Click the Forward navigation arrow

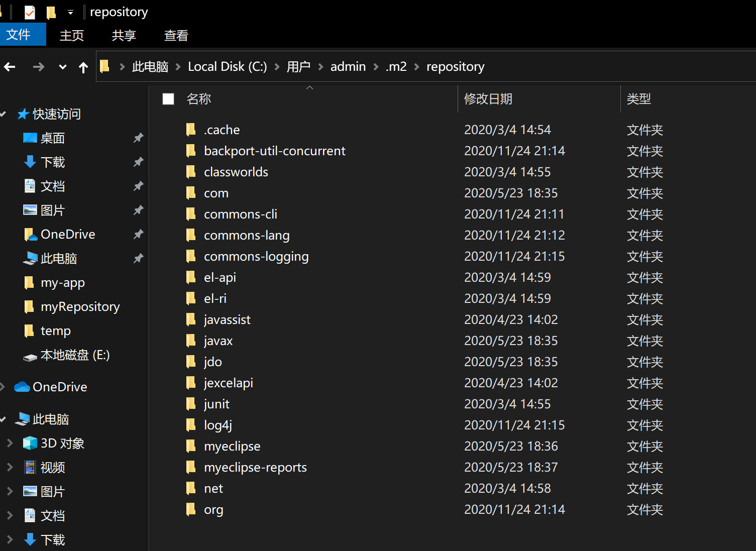[x=38, y=67]
